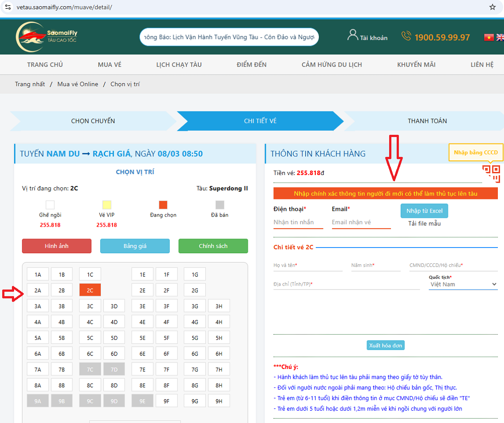Viewport: 504px width, 423px height.
Task: Click the Đang chọn orange legend swatch
Action: coord(163,205)
